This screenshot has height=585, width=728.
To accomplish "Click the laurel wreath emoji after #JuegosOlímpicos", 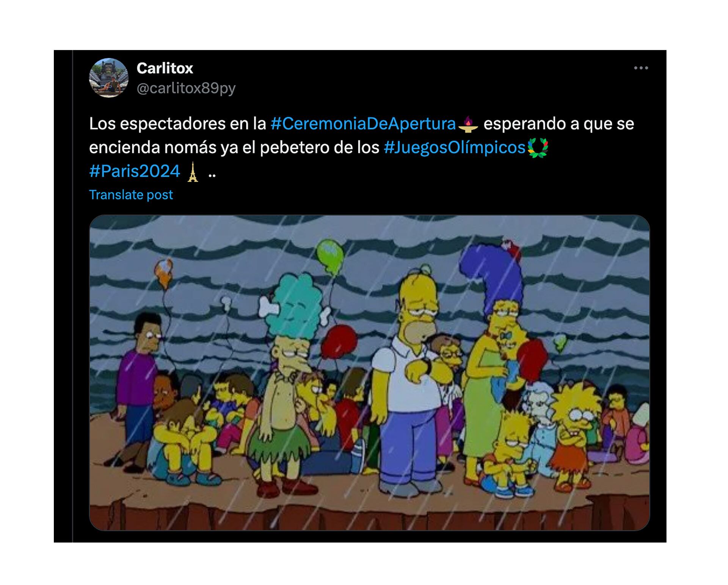I will point(538,148).
